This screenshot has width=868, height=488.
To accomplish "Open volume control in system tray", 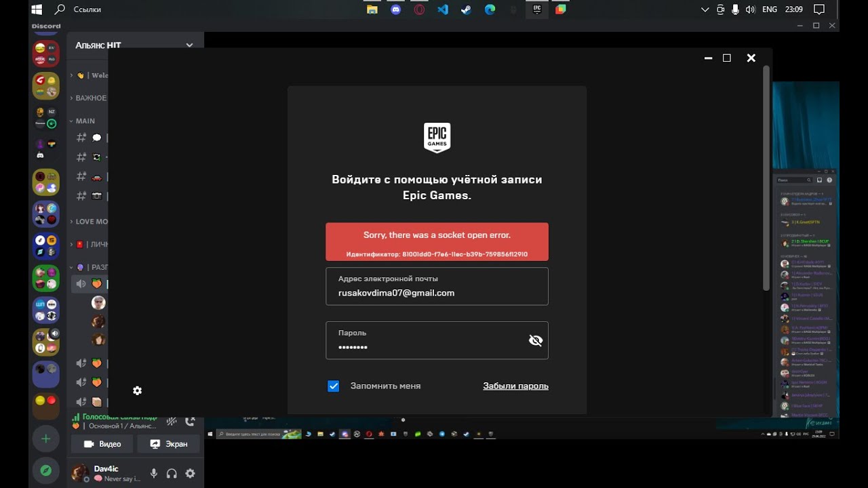I will click(x=750, y=9).
